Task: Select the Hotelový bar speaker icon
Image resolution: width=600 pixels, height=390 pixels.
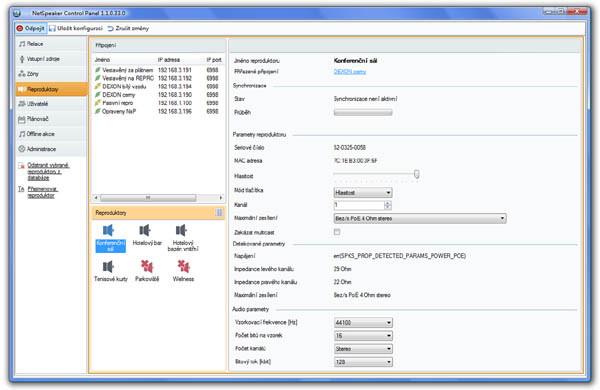Action: coord(145,230)
